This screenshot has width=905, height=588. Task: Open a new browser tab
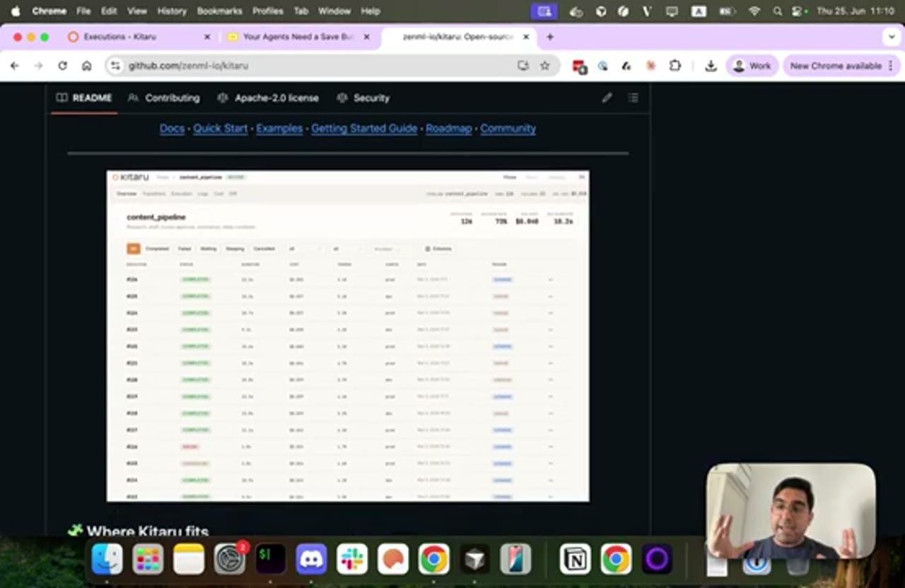click(x=549, y=37)
